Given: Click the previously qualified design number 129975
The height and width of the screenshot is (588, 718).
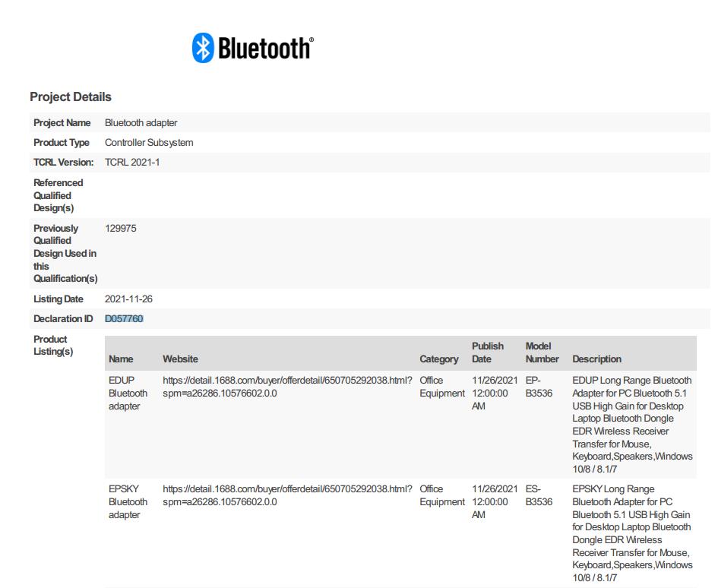Looking at the screenshot, I should [x=121, y=228].
